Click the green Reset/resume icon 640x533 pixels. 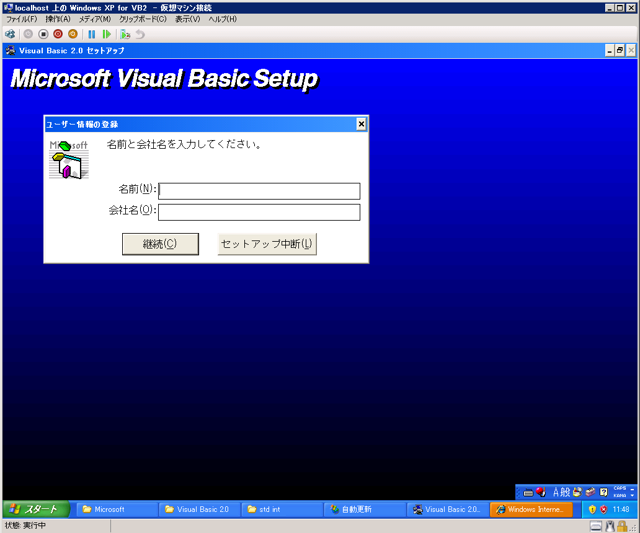click(x=107, y=34)
